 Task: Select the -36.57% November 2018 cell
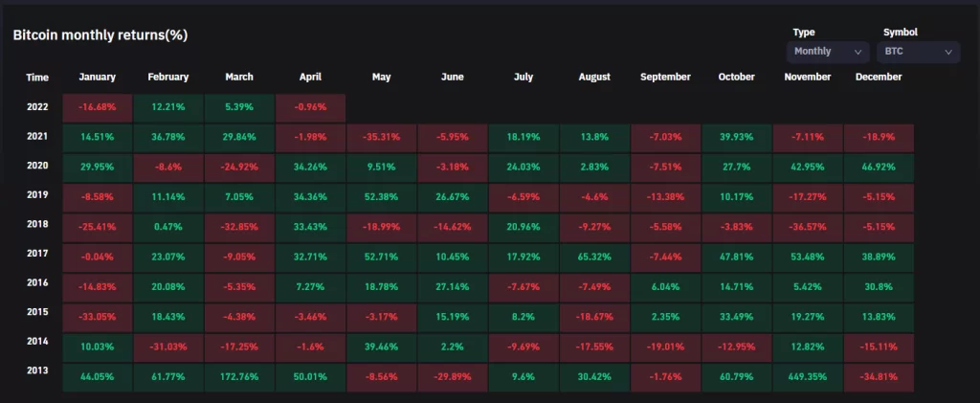(x=807, y=227)
